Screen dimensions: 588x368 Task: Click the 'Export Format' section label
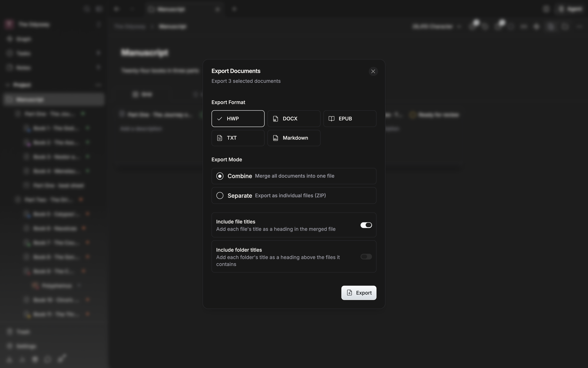[x=228, y=102]
